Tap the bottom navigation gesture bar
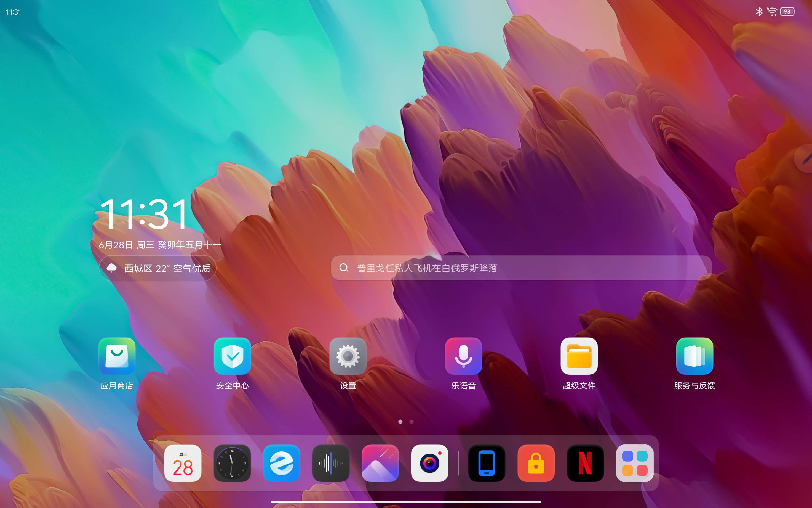This screenshot has height=508, width=812. click(x=406, y=502)
